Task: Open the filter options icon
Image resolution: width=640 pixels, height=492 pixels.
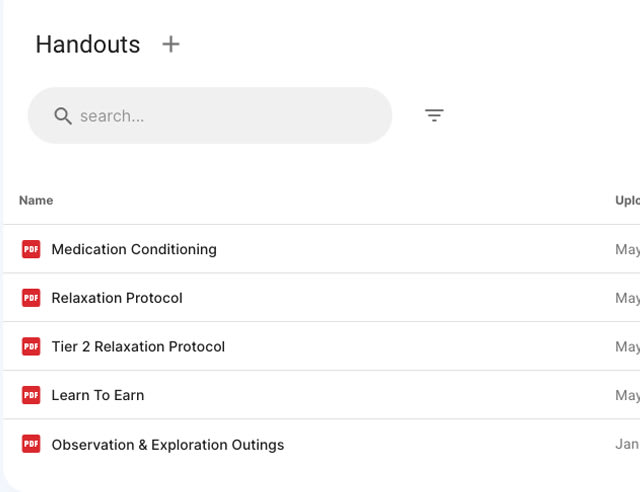Action: [434, 115]
